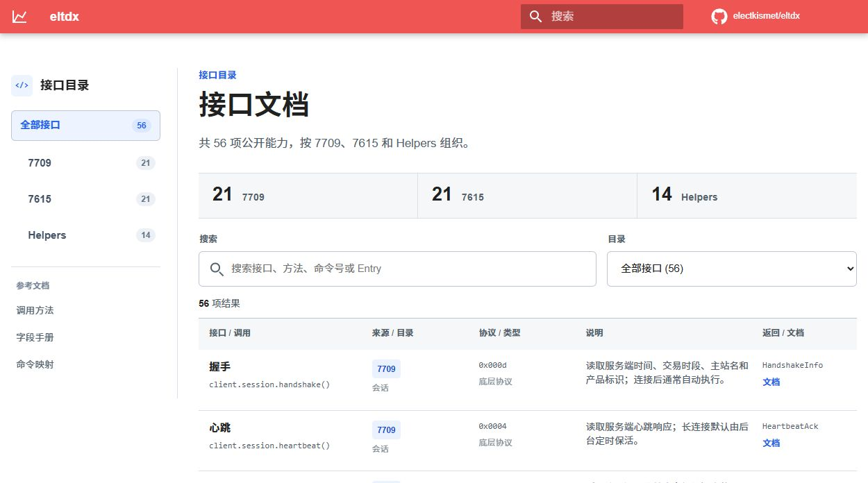
Task: Click the magnifier icon in the interface search box
Action: [x=217, y=269]
